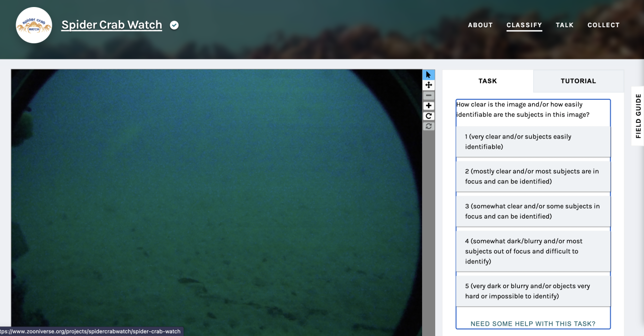644x336 pixels.
Task: Switch to the Tutorial tab
Action: pos(579,81)
